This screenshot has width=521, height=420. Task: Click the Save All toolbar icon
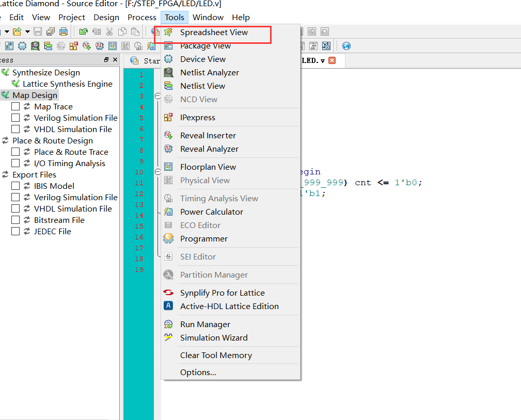[x=51, y=31]
